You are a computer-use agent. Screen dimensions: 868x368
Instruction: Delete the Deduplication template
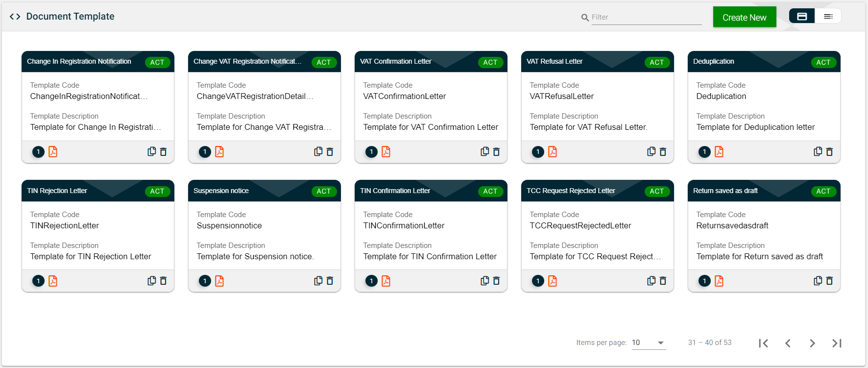(x=829, y=152)
